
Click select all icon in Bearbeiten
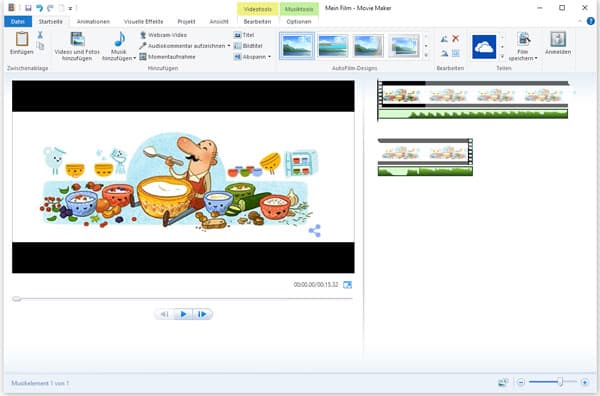[455, 53]
